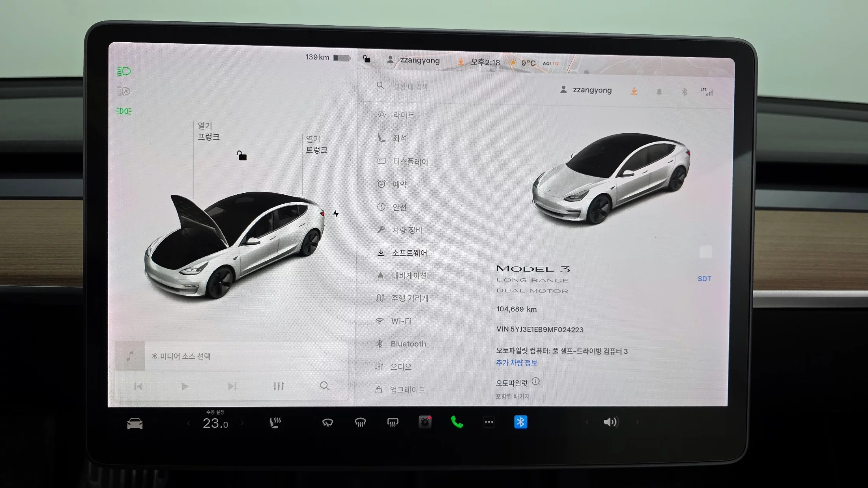Image resolution: width=868 pixels, height=488 pixels.
Task: Toggle car lock icon above vehicle
Action: pyautogui.click(x=241, y=156)
